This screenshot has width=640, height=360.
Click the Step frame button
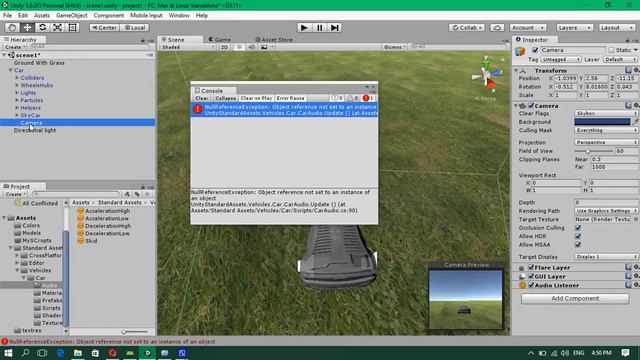pyautogui.click(x=335, y=27)
